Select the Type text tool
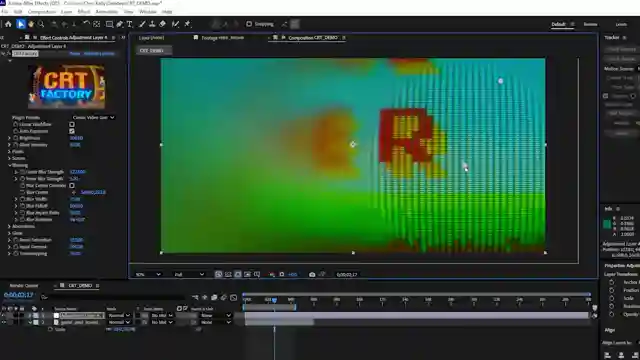Viewport: 640px width, 360px height. 130,24
